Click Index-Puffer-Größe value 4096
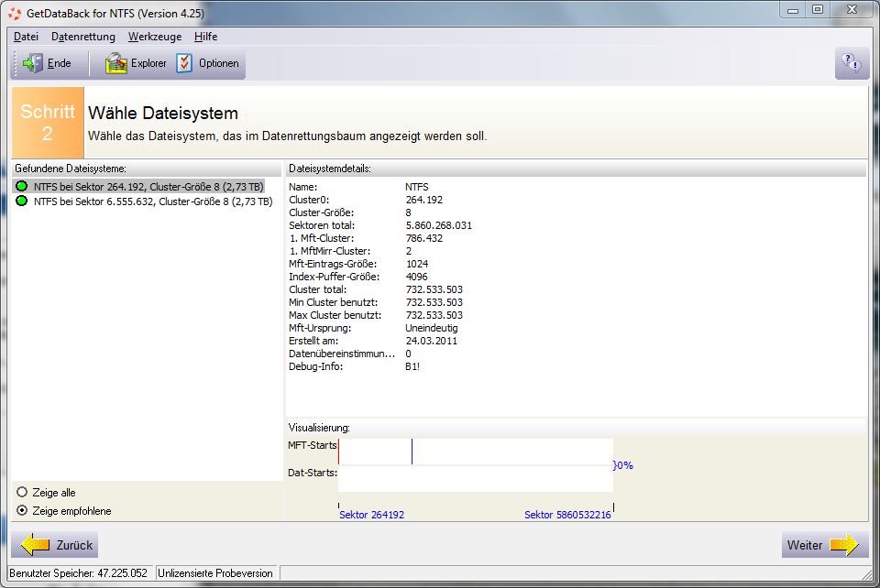The image size is (880, 588). (417, 277)
